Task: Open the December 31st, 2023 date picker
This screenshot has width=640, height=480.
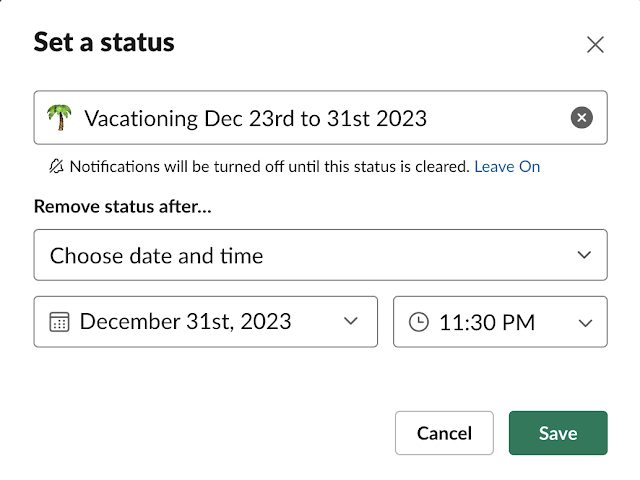Action: pyautogui.click(x=190, y=322)
